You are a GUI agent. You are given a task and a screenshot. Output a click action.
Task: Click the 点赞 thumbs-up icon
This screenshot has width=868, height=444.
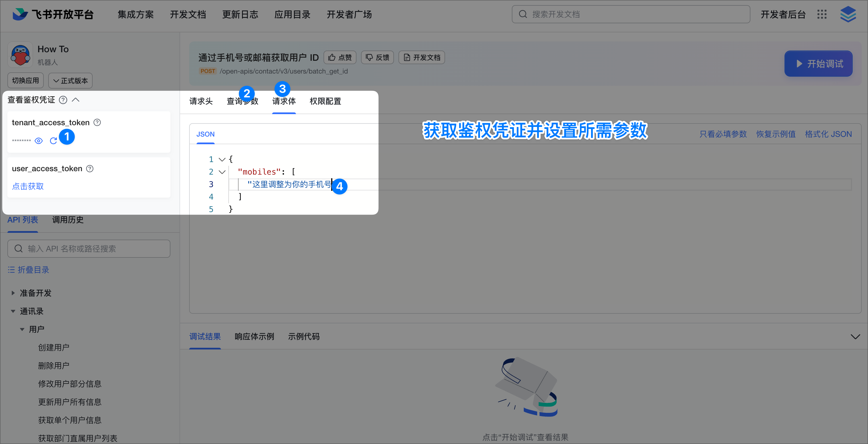(331, 57)
